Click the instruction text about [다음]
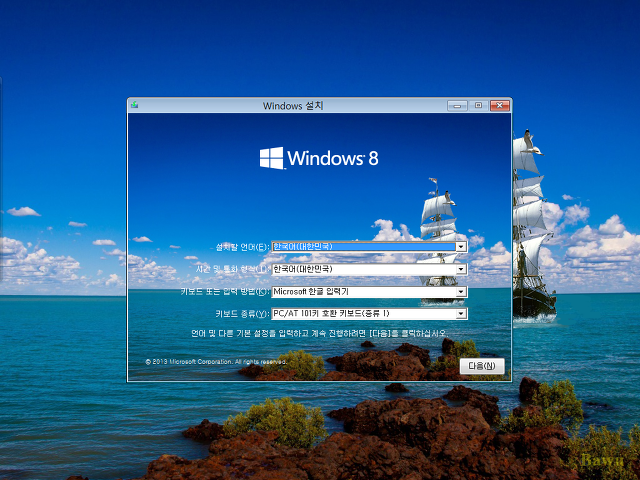 (320, 333)
